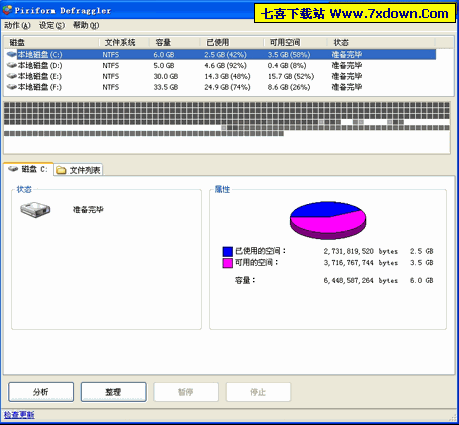Click the 准备完毕 text in 状态 panel
The height and width of the screenshot is (425, 459).
[x=88, y=210]
